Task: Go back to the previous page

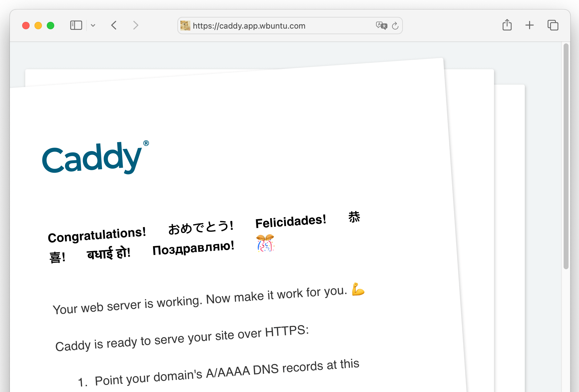Action: tap(114, 25)
